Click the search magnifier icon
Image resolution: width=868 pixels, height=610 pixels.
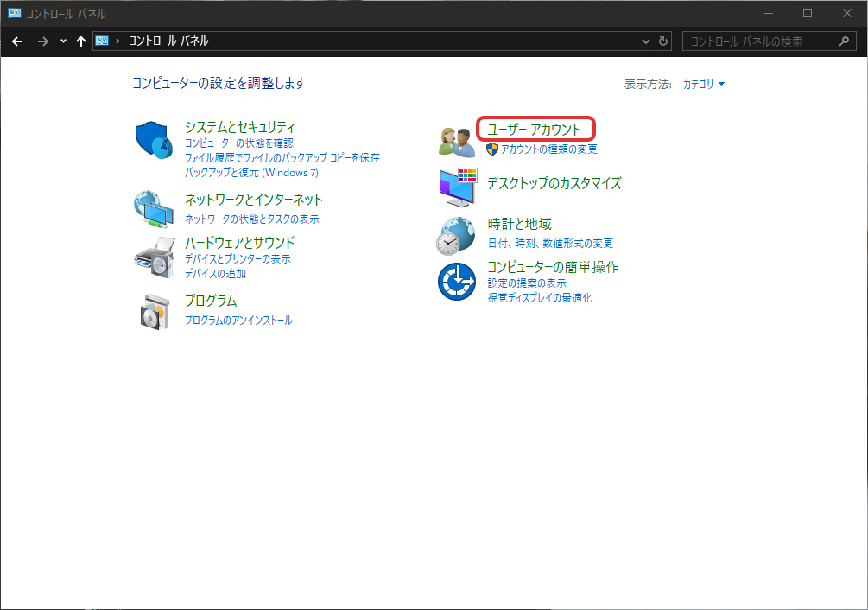click(x=844, y=41)
